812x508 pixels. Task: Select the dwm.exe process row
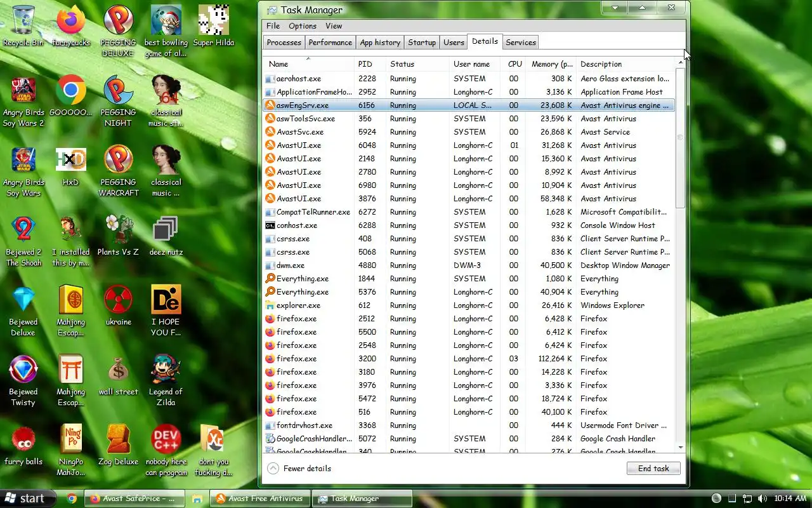point(469,265)
